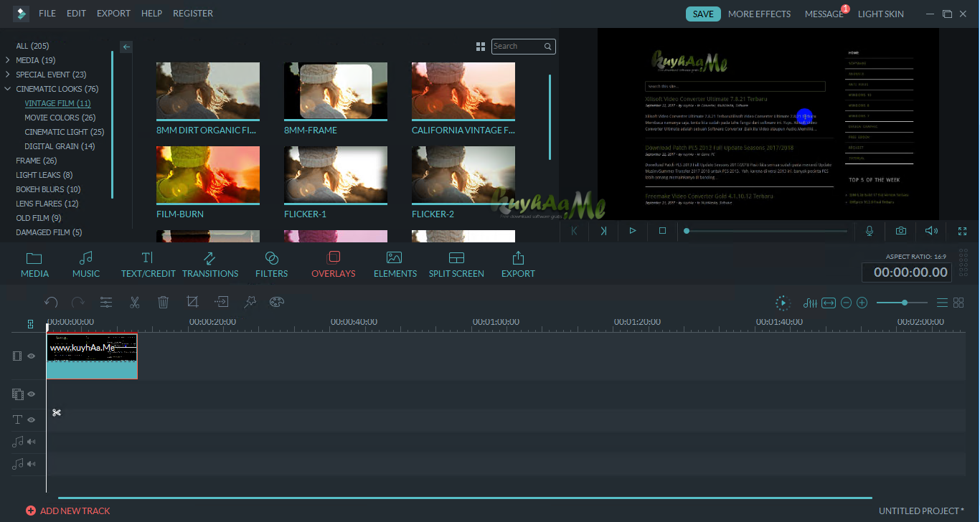Viewport: 980px width, 522px height.
Task: Click the render preview dotted play icon
Action: point(783,303)
